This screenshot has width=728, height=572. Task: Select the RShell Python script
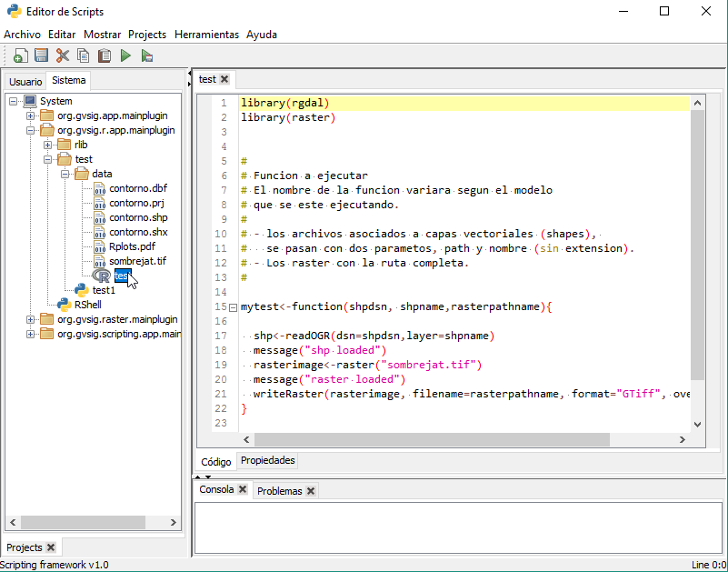click(87, 305)
